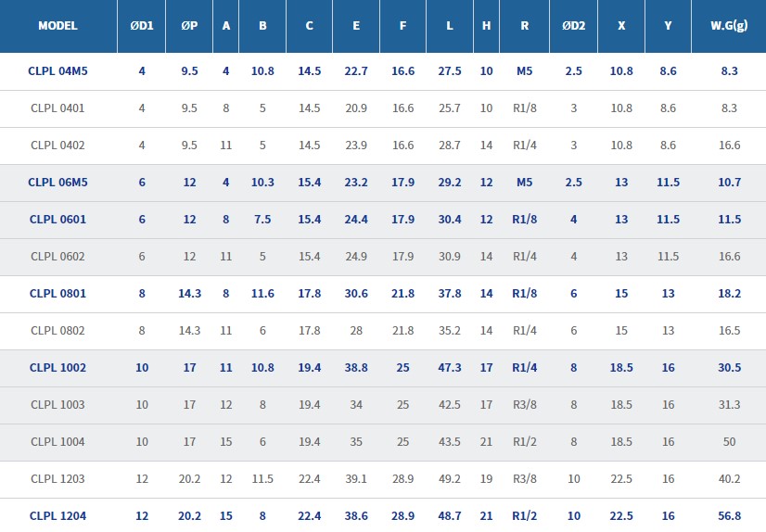Select the CLPL 0401 model row label
766x532 pixels.
pos(57,108)
